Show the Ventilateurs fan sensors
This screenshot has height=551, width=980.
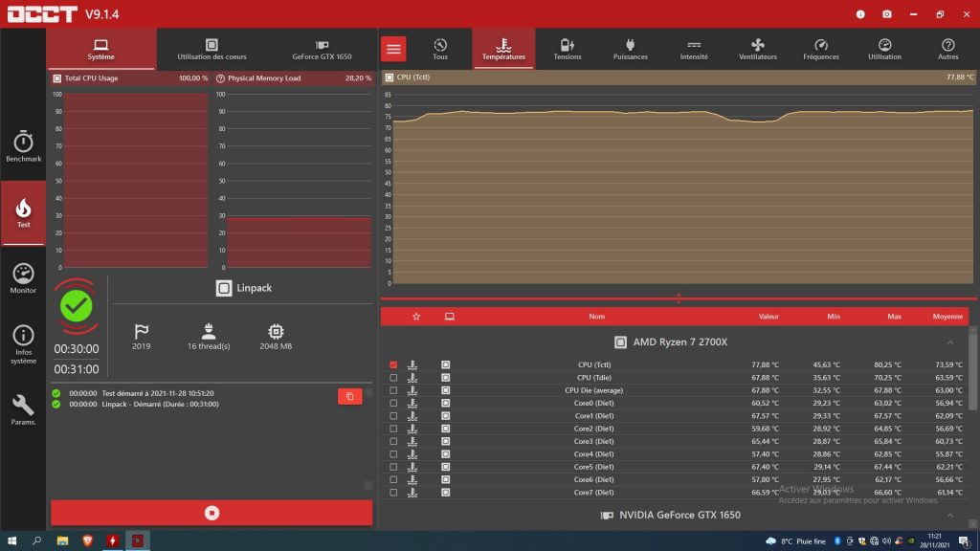click(x=757, y=49)
